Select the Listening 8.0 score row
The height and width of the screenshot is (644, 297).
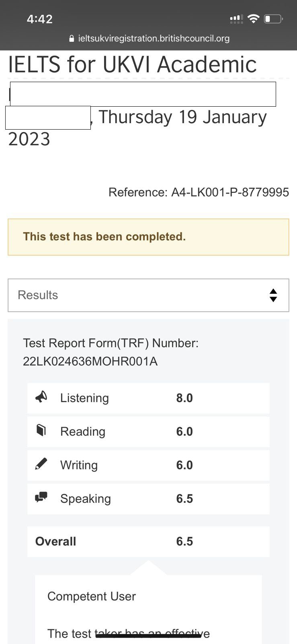click(x=148, y=398)
